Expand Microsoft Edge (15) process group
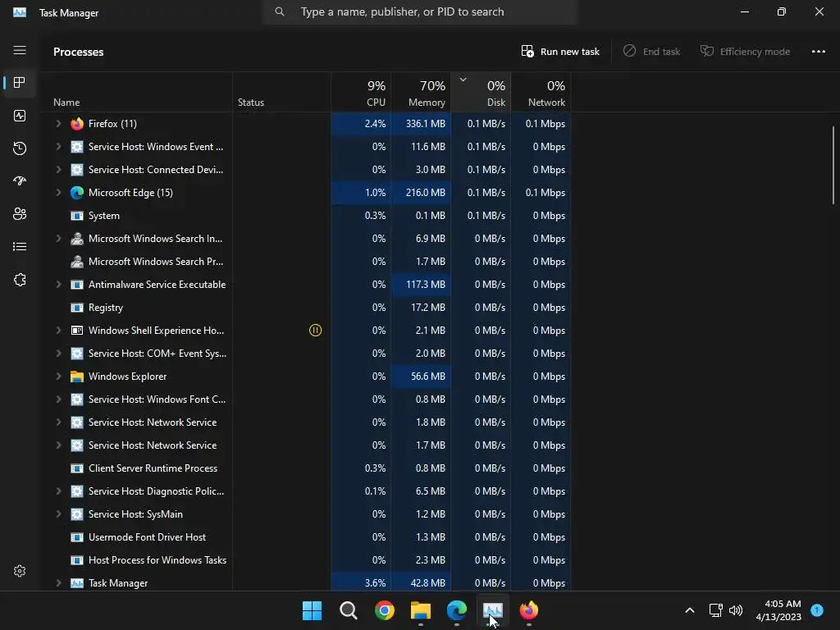This screenshot has height=630, width=840. pos(58,193)
